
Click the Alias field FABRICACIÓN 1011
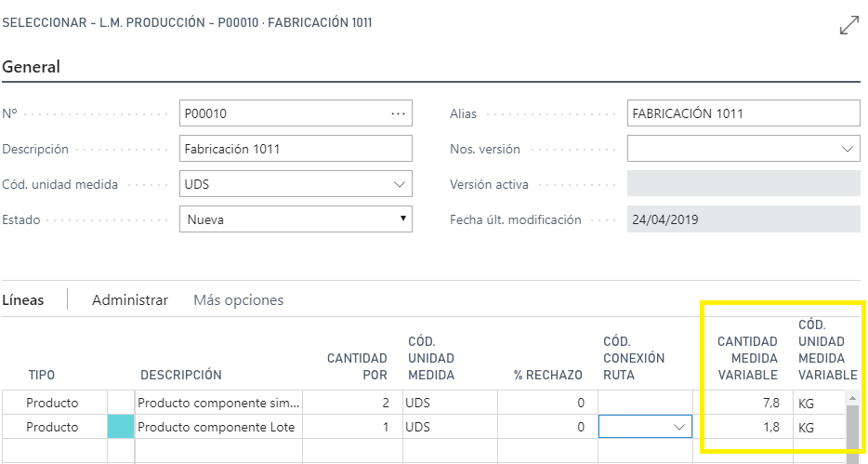pyautogui.click(x=743, y=113)
